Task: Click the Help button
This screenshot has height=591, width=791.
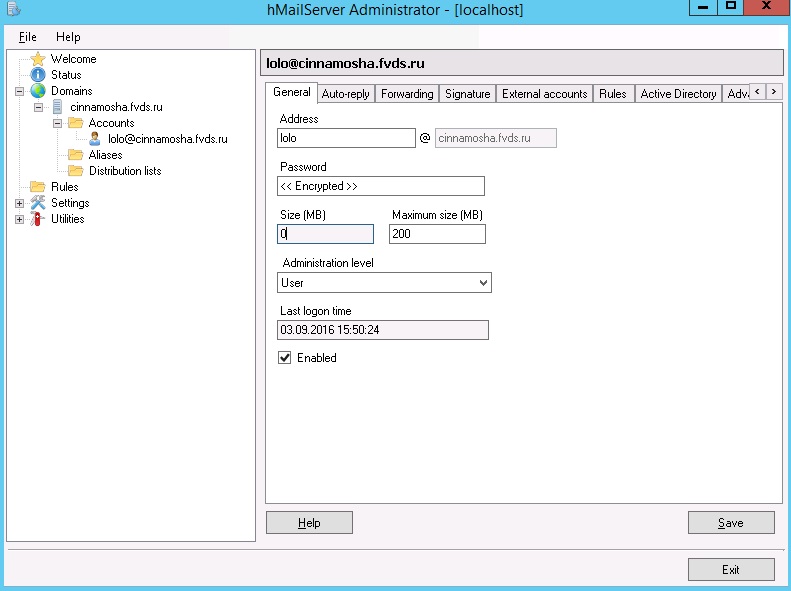Action: [309, 523]
